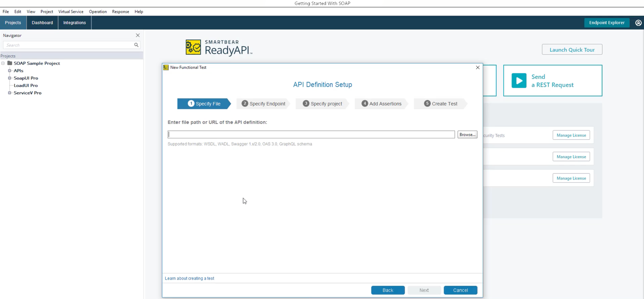Close the New Functional Test dialog
Viewport: 644px width, 299px height.
[477, 68]
